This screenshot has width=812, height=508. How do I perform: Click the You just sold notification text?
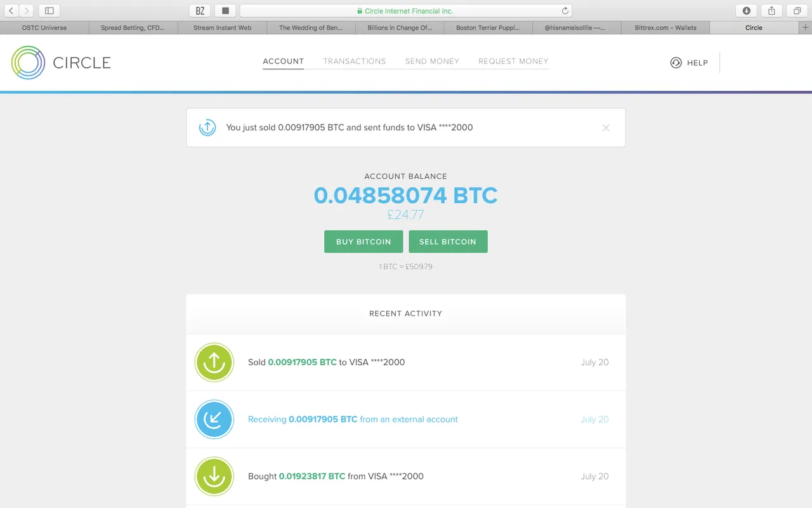click(350, 128)
